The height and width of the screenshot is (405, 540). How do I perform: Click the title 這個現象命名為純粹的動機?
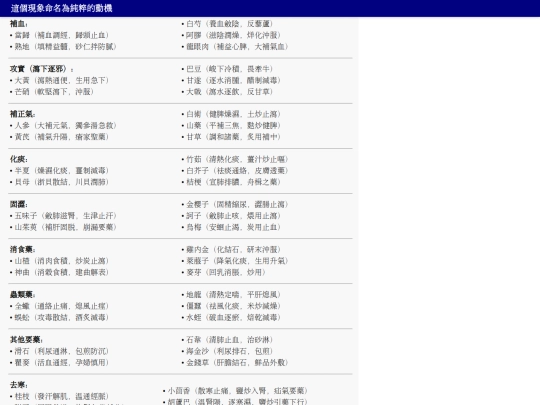(61, 8)
